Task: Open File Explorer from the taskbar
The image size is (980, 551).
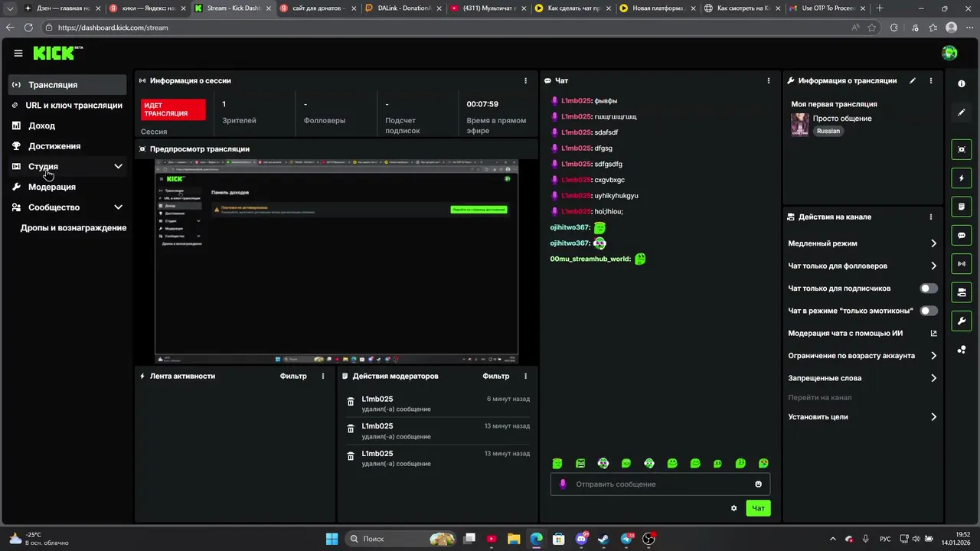Action: pyautogui.click(x=514, y=539)
